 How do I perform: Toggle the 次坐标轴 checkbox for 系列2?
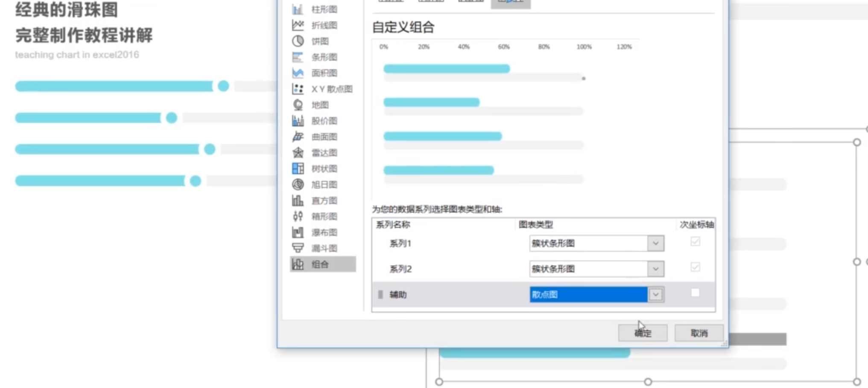tap(695, 267)
